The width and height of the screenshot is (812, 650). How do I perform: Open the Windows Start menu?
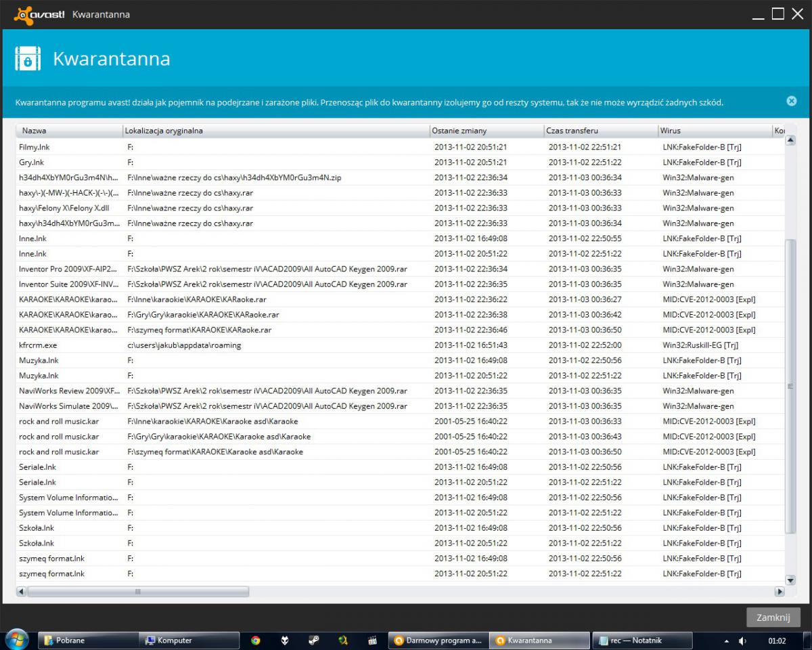coord(16,640)
